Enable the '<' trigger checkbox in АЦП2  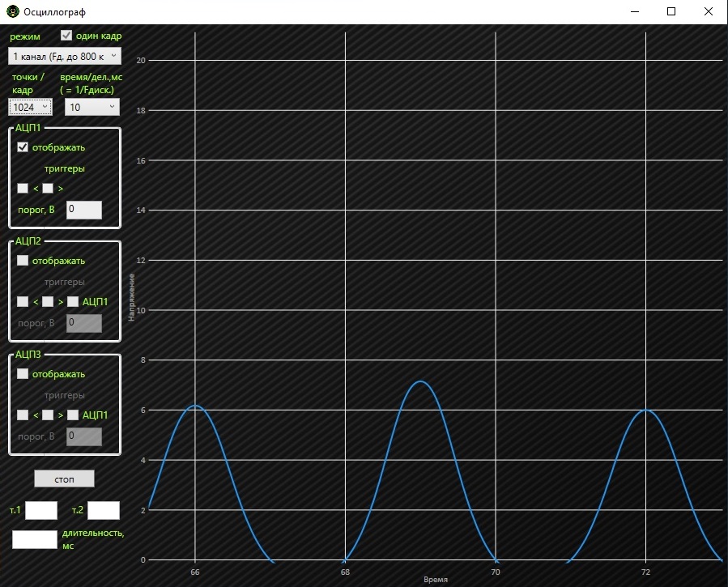(23, 302)
